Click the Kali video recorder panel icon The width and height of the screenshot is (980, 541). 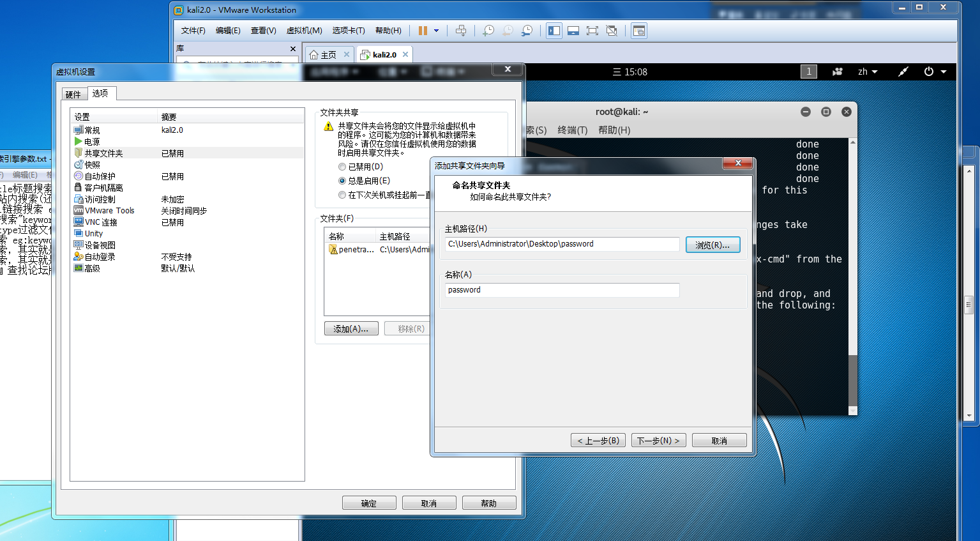click(x=838, y=72)
